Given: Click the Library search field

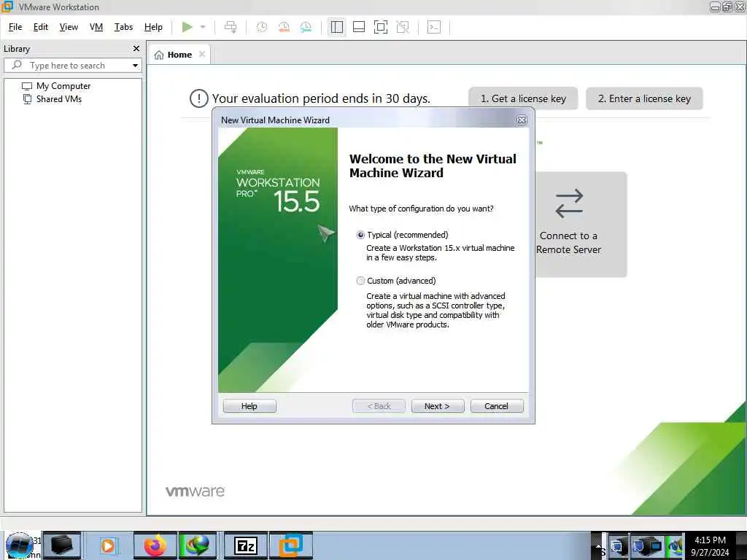Looking at the screenshot, I should [x=71, y=65].
